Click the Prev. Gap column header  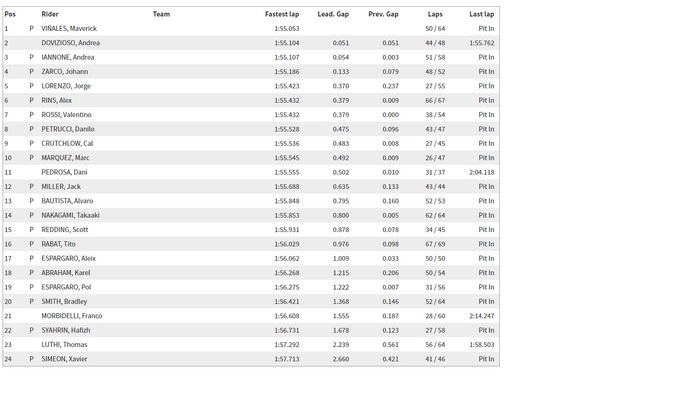tap(383, 14)
